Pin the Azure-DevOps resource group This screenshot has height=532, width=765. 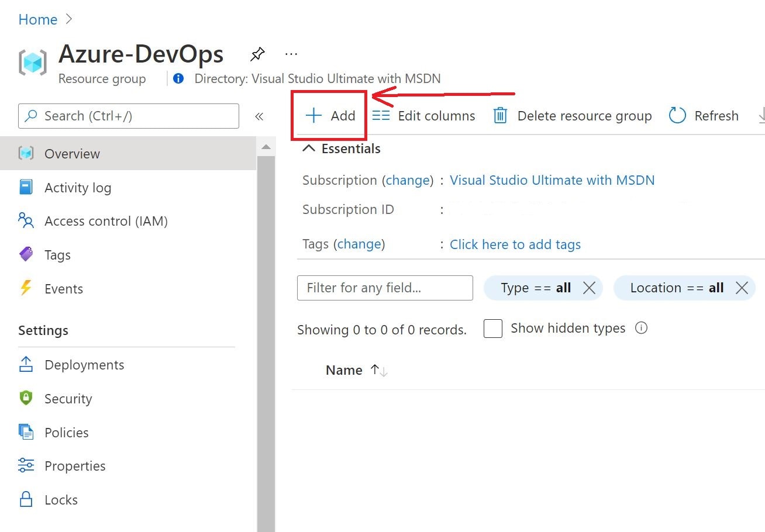[x=257, y=54]
